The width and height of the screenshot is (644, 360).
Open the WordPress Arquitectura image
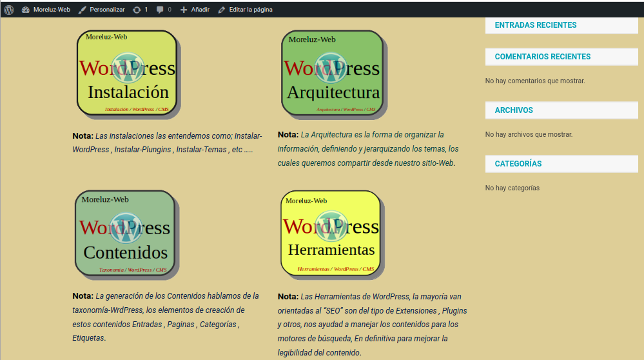pyautogui.click(x=332, y=74)
